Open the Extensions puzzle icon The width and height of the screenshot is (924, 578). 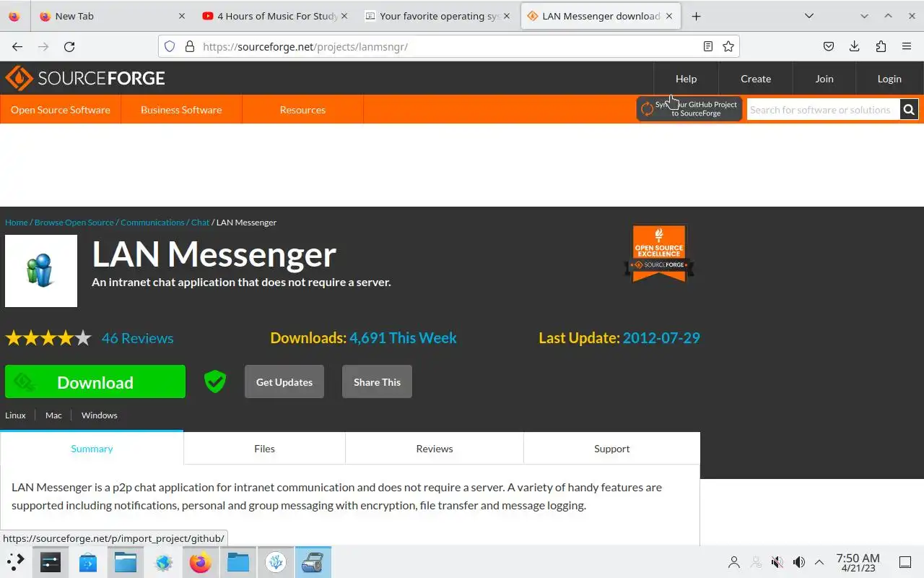881,46
